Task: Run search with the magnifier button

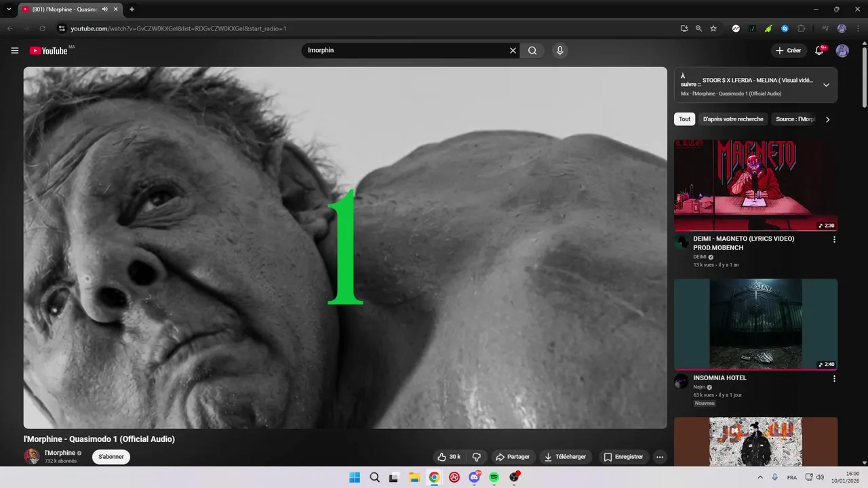Action: [x=532, y=50]
